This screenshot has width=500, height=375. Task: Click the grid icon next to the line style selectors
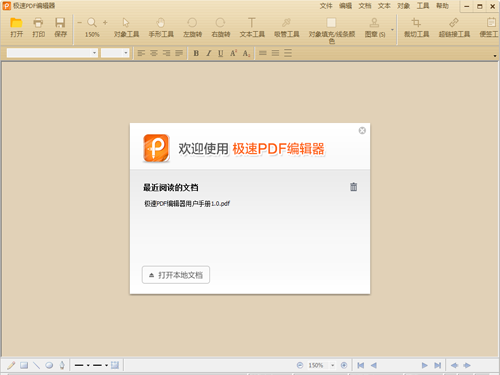[x=115, y=365]
